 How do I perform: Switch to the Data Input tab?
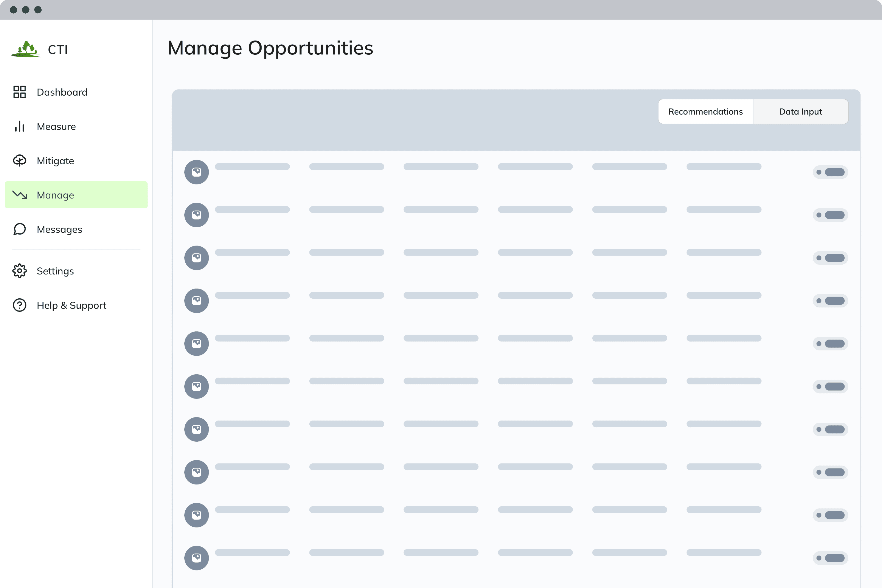click(x=801, y=111)
